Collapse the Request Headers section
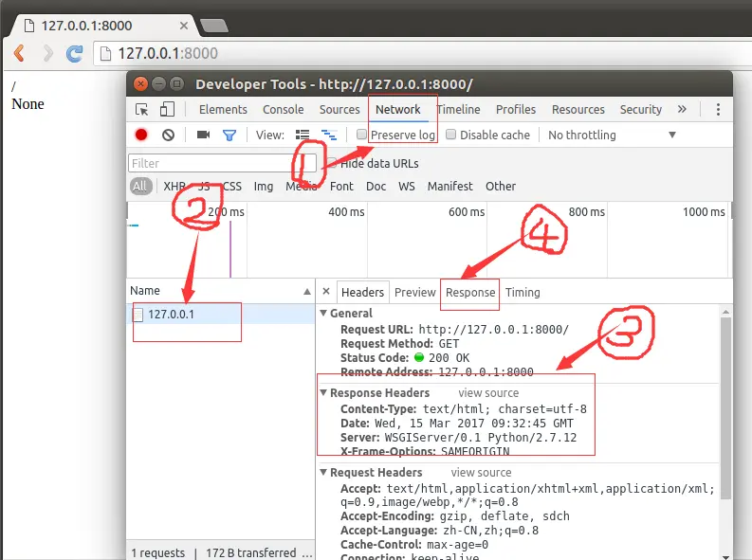The width and height of the screenshot is (752, 560). click(x=323, y=472)
